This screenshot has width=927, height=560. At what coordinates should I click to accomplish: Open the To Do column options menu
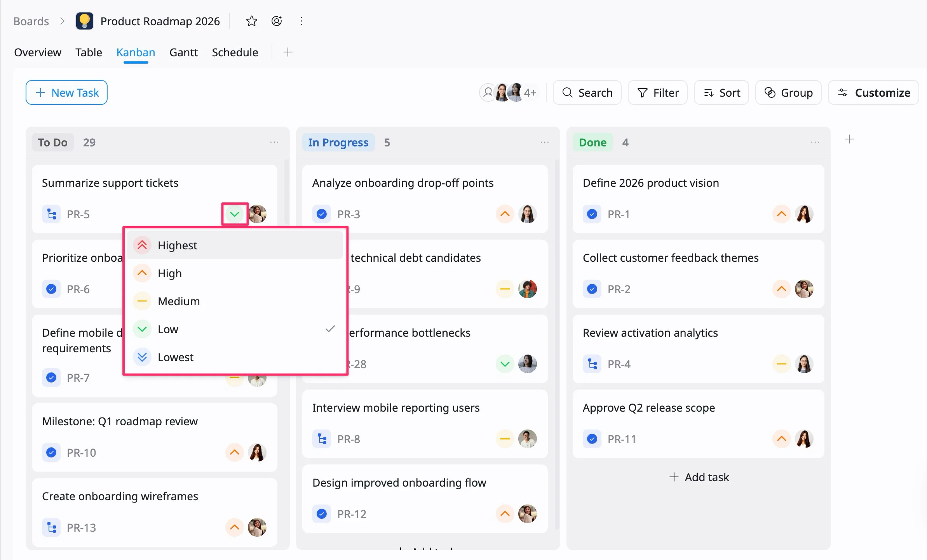[x=274, y=143]
